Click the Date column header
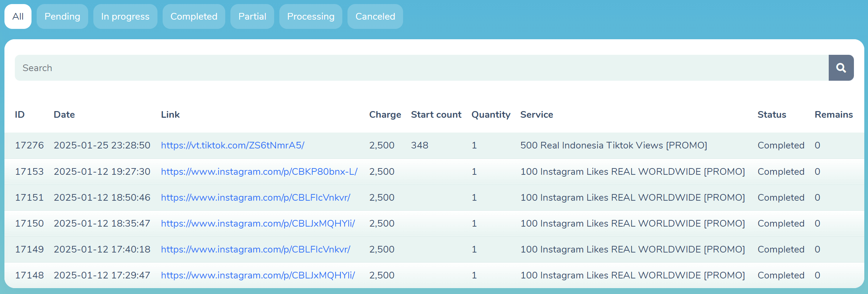Image resolution: width=868 pixels, height=294 pixels. (x=64, y=114)
